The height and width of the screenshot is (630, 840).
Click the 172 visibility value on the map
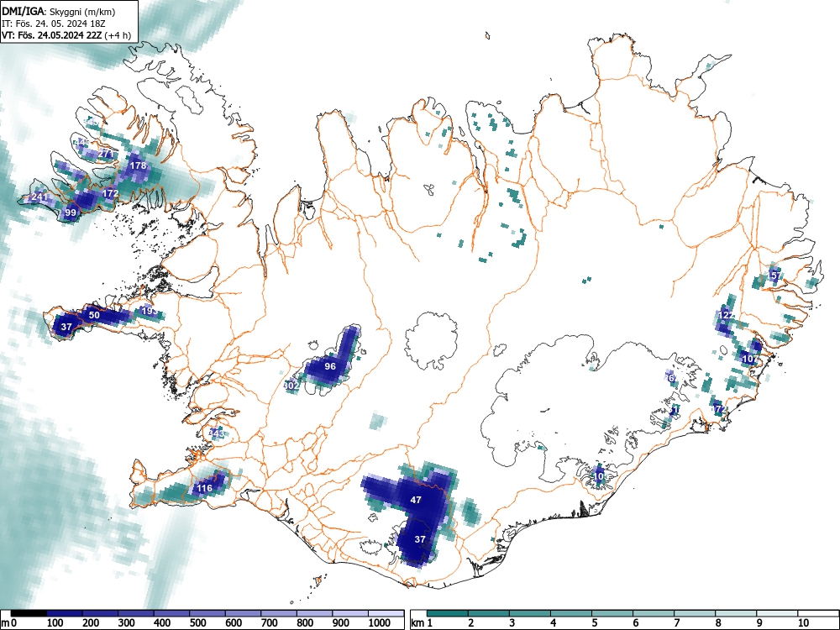(x=110, y=193)
